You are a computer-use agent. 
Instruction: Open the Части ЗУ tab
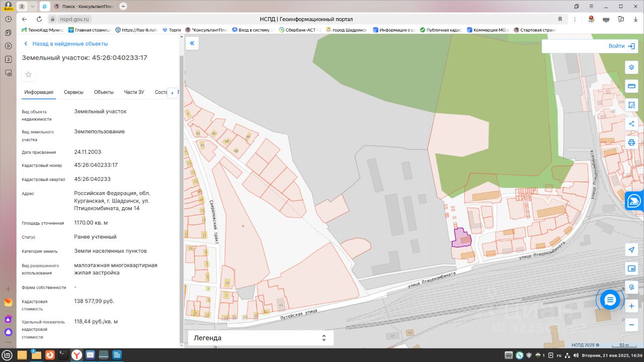click(134, 92)
